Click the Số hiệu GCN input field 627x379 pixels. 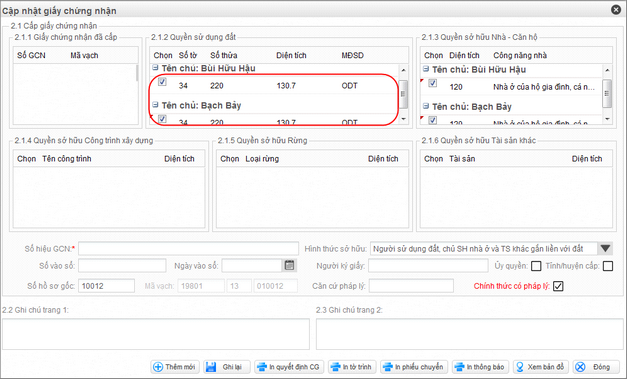[x=188, y=249]
